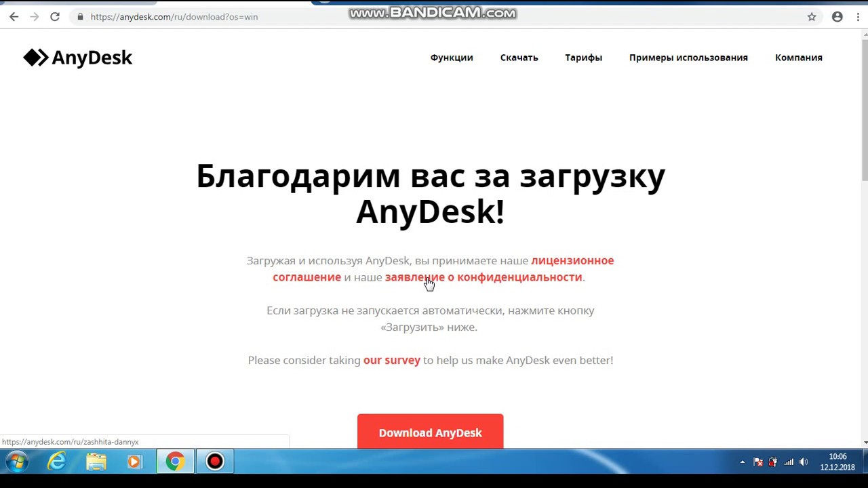Launch Internet Explorer from taskbar
The image size is (868, 488).
(56, 462)
